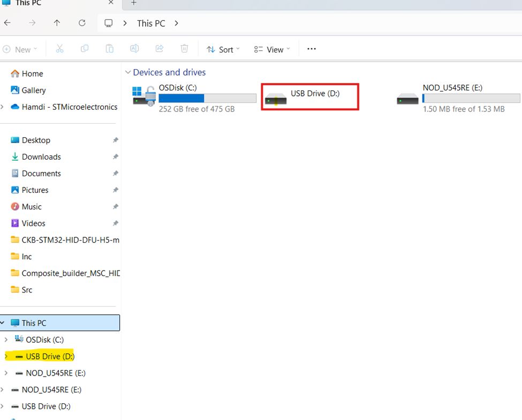Unpin Downloads using its pin icon
The image size is (522, 420).
tap(116, 157)
